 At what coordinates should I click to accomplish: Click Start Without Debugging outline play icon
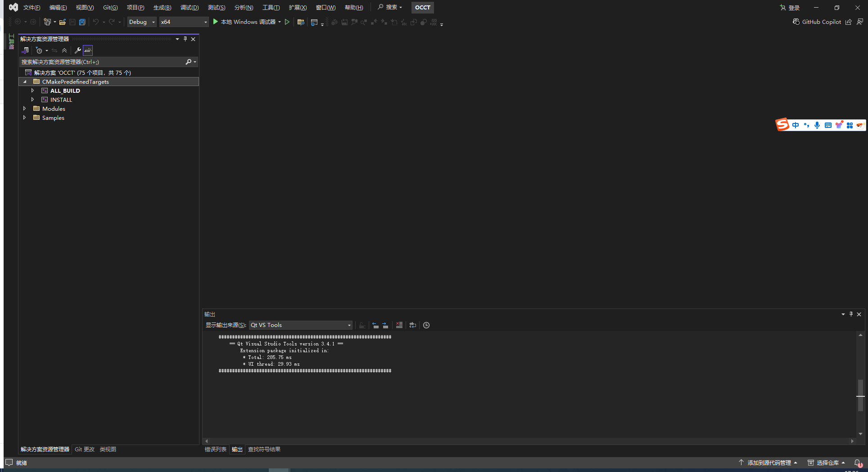pyautogui.click(x=287, y=22)
